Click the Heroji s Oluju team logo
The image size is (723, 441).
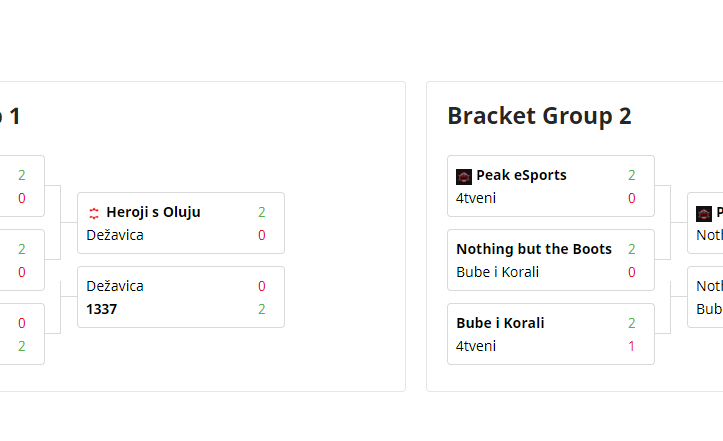click(x=94, y=212)
